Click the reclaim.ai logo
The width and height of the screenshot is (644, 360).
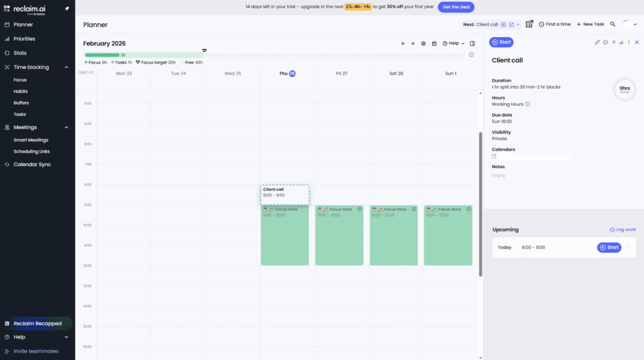point(25,9)
